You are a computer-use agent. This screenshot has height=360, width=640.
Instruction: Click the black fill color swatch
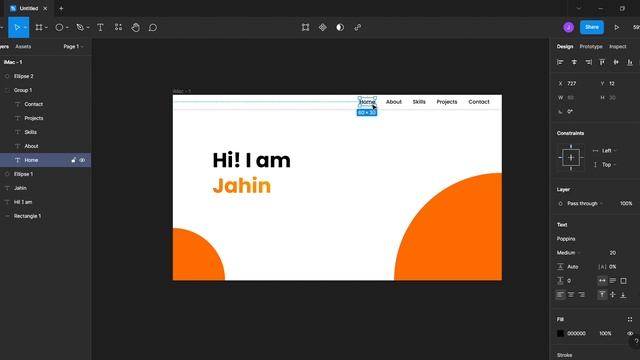(x=560, y=333)
